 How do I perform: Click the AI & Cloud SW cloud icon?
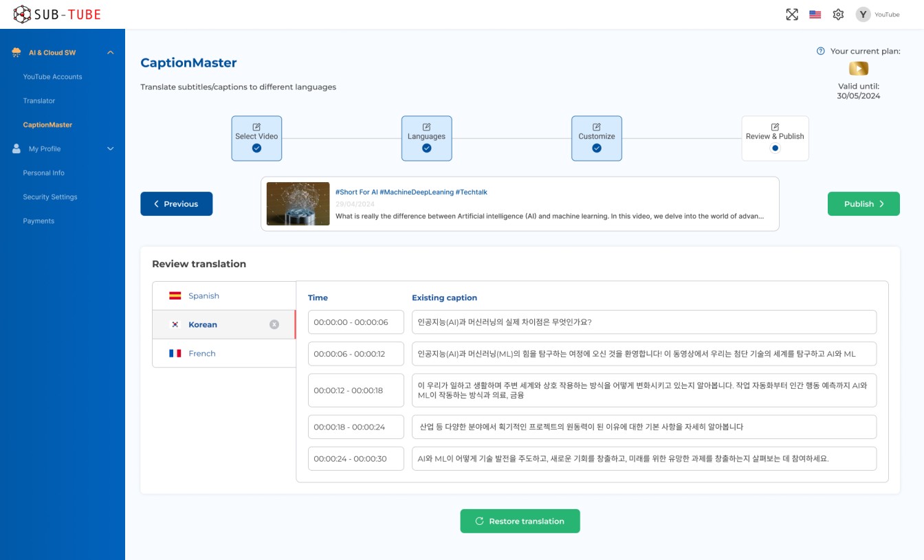16,52
